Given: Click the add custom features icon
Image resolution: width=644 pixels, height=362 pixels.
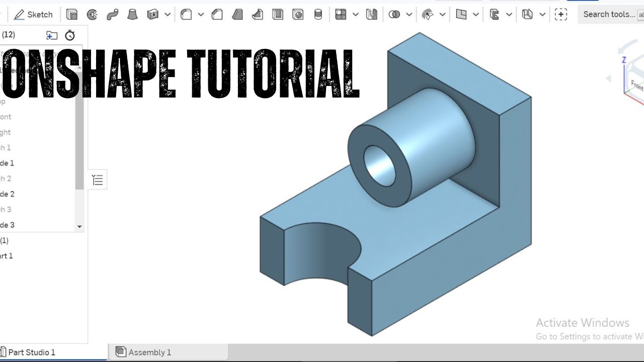Looking at the screenshot, I should pyautogui.click(x=561, y=15).
